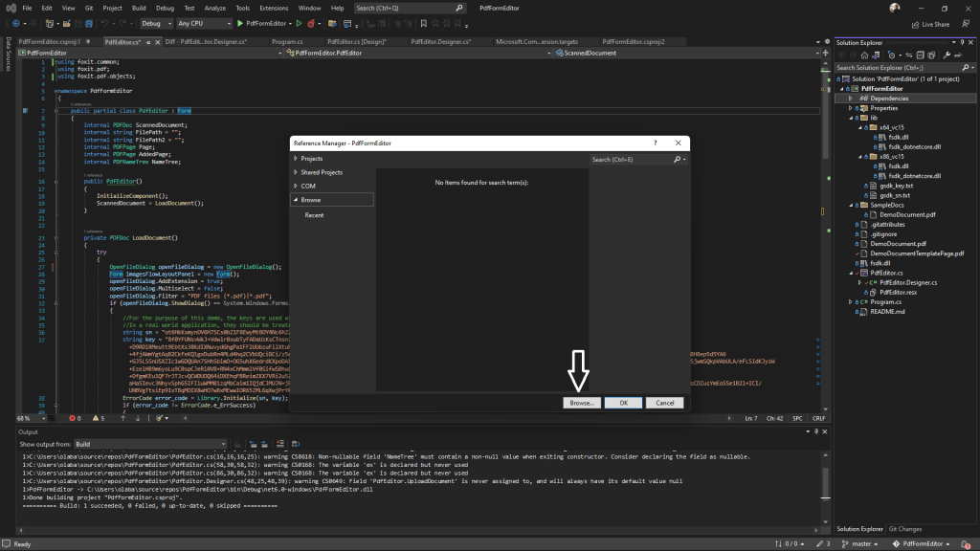Expand the COM category in Reference Manager
This screenshot has width=980, height=551.
pyautogui.click(x=296, y=187)
